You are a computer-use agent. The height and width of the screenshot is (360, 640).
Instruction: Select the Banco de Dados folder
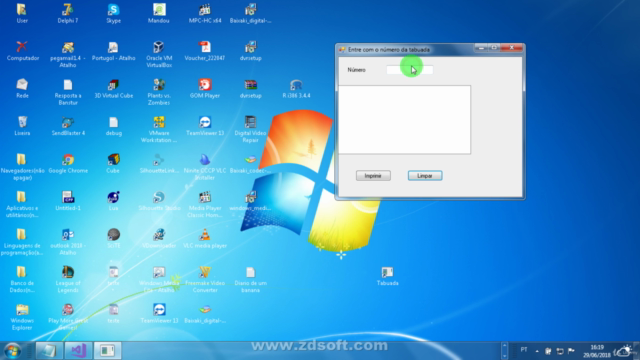coord(22,279)
